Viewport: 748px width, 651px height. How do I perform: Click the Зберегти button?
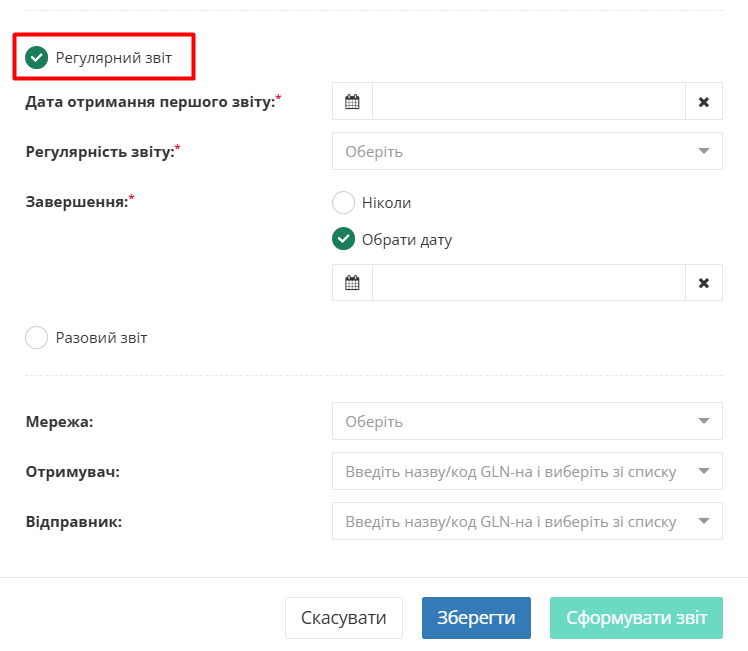[476, 618]
